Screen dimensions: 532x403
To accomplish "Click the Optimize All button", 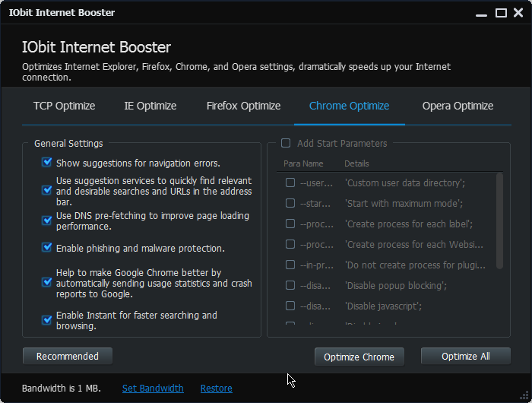I will click(465, 356).
